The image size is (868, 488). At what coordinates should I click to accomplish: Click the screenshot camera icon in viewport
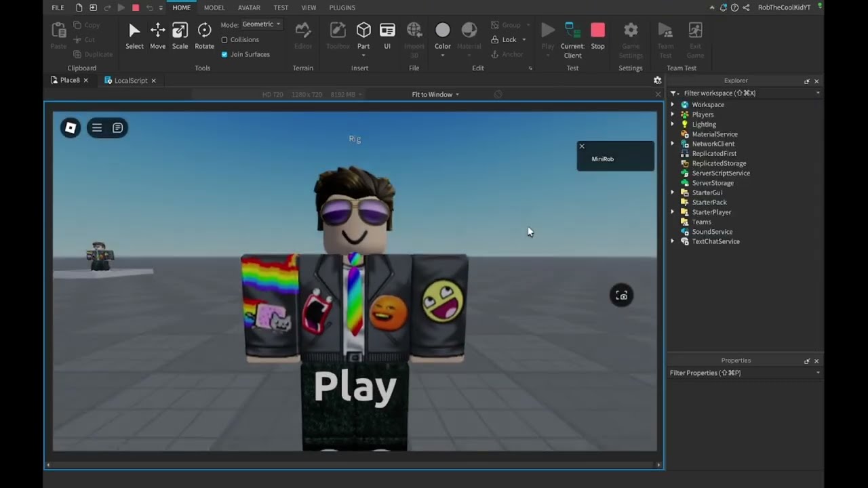click(x=621, y=296)
